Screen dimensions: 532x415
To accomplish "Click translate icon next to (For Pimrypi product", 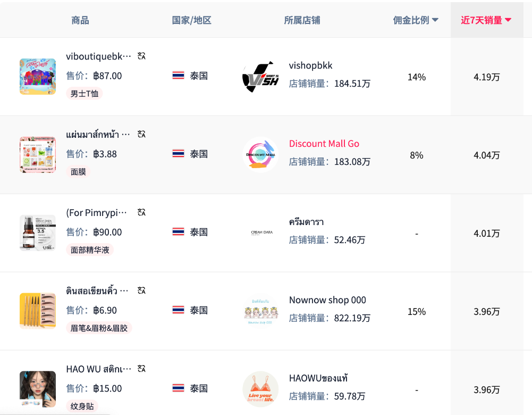I will pyautogui.click(x=141, y=212).
